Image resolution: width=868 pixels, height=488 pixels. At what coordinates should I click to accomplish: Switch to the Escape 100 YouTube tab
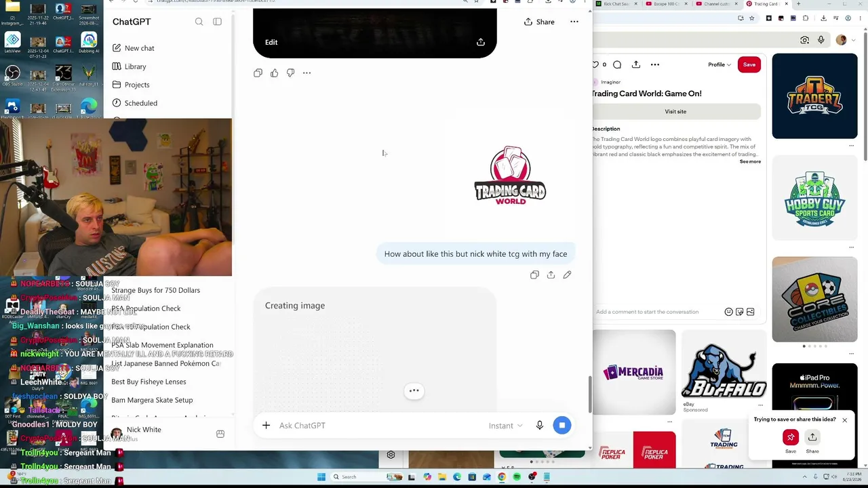click(x=666, y=4)
